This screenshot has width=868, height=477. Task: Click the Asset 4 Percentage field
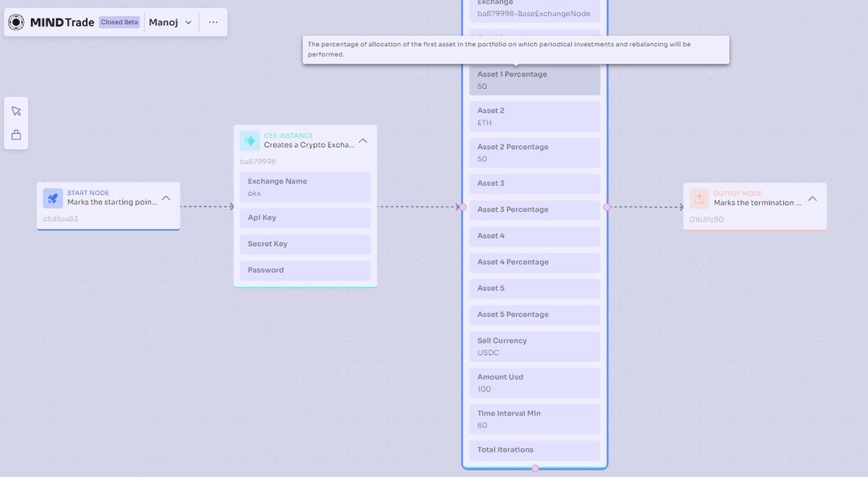(x=535, y=262)
